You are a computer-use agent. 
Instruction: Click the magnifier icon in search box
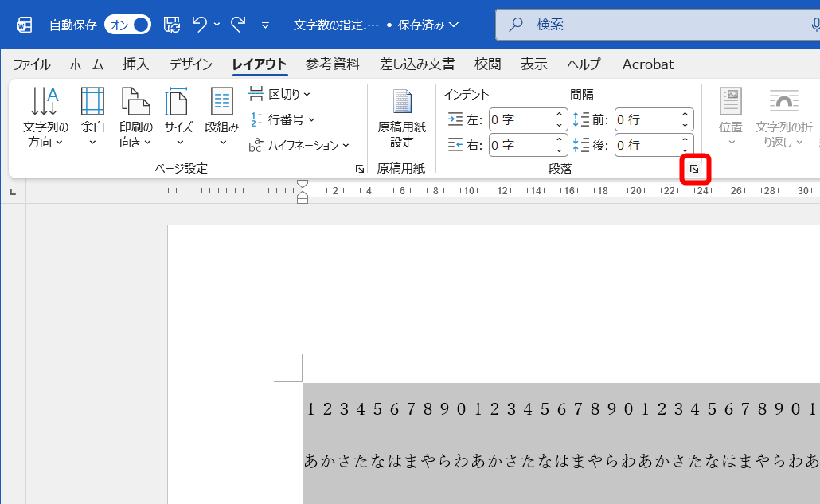[516, 24]
